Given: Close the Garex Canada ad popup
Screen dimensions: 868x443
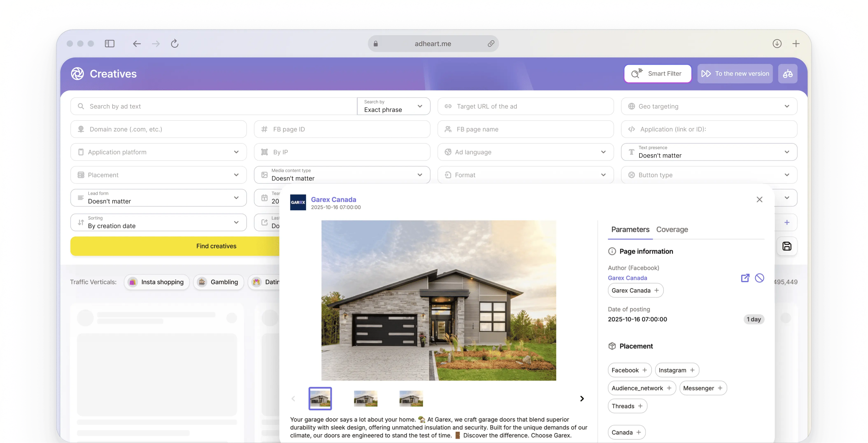Looking at the screenshot, I should 759,199.
